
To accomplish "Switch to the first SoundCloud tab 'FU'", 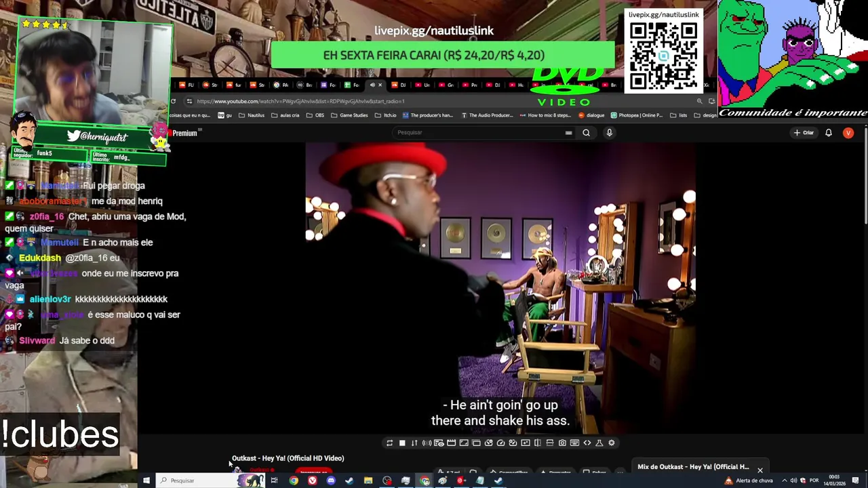I will (x=186, y=85).
